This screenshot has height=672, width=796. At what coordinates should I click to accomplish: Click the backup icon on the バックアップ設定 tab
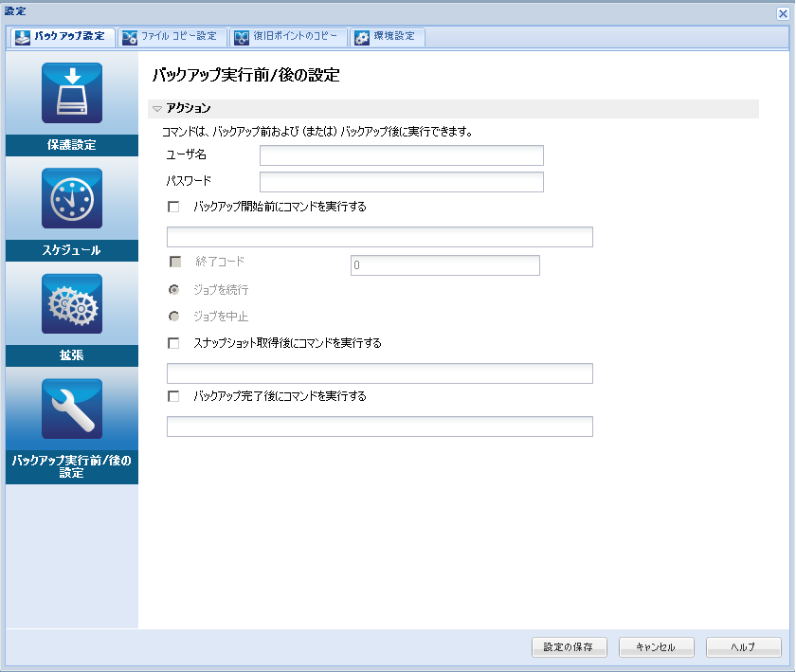21,38
